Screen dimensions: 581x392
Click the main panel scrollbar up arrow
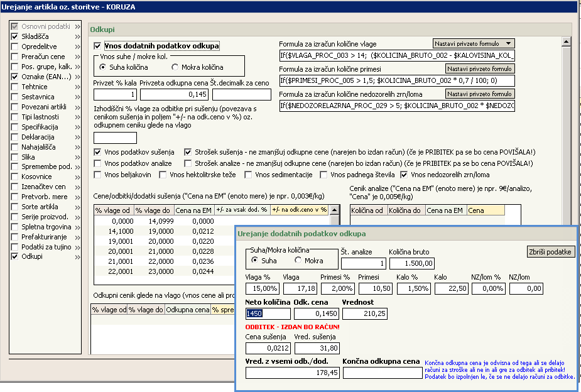click(566, 41)
